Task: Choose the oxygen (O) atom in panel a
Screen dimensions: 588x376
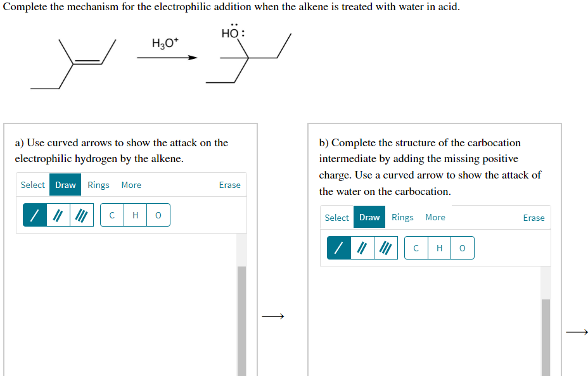Action: 158,215
